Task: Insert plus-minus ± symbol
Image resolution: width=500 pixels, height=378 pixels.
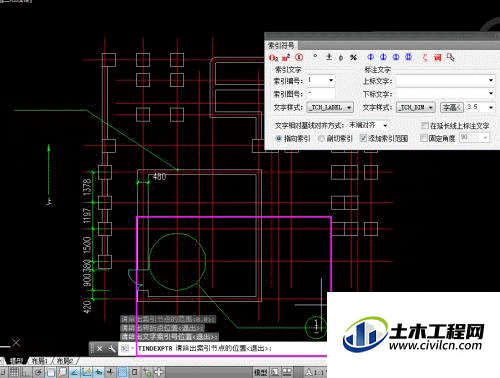Action: pyautogui.click(x=329, y=57)
